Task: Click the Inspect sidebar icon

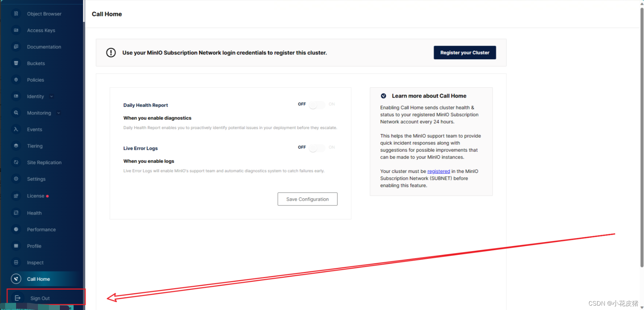Action: coord(16,262)
